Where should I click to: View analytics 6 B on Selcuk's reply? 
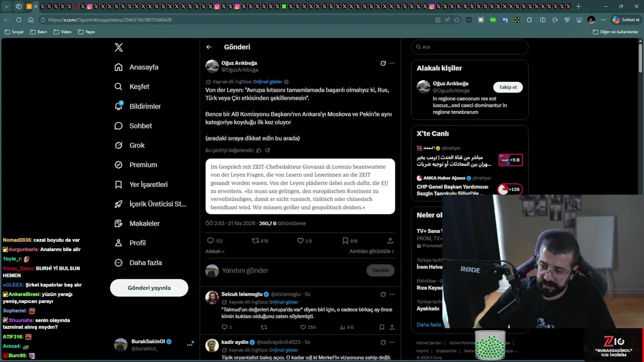pyautogui.click(x=347, y=327)
